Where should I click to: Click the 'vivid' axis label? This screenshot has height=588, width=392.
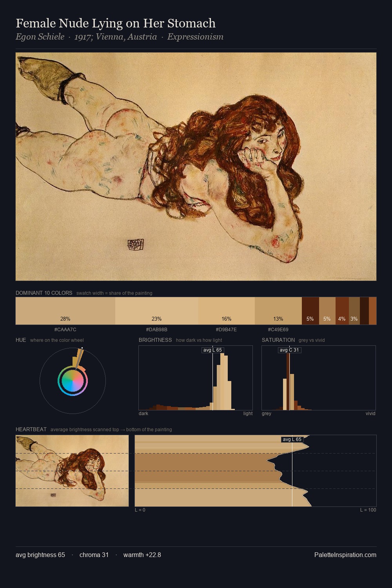click(370, 414)
